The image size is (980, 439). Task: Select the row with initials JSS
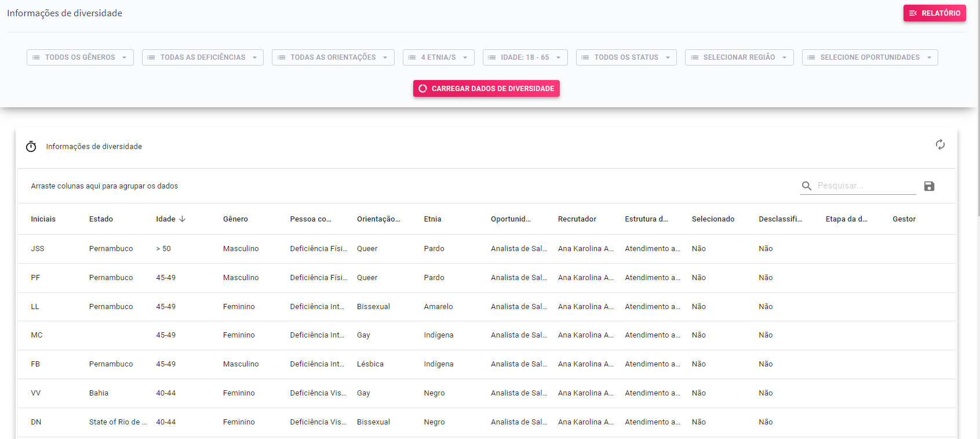pos(38,249)
